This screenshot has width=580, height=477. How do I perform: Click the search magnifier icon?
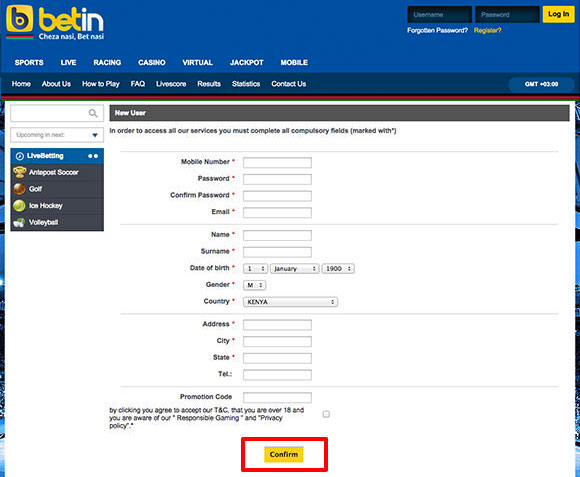[93, 114]
